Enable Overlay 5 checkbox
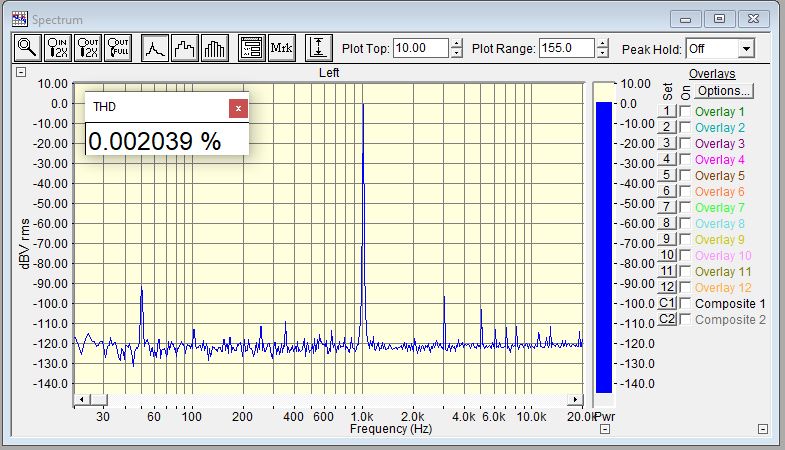785x450 pixels. [x=685, y=175]
